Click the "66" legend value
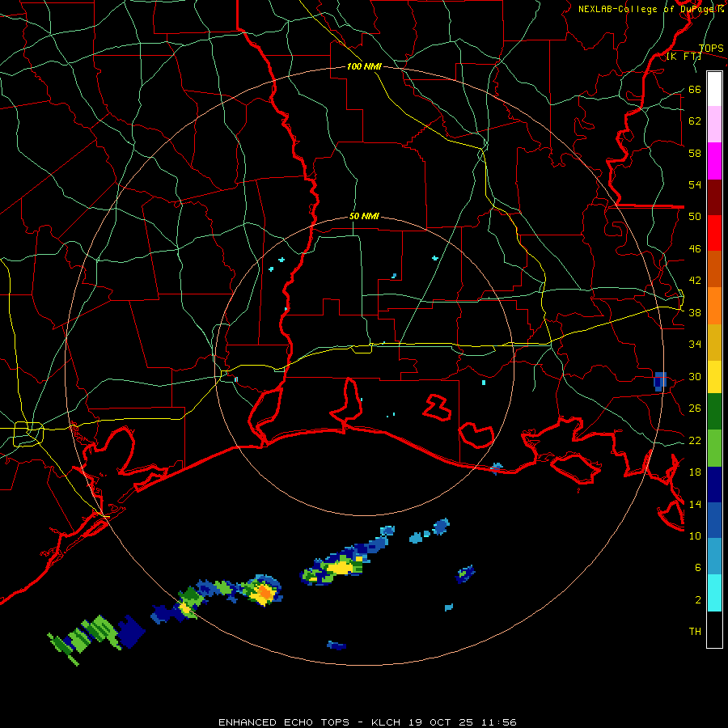Image resolution: width=728 pixels, height=728 pixels. pos(695,89)
